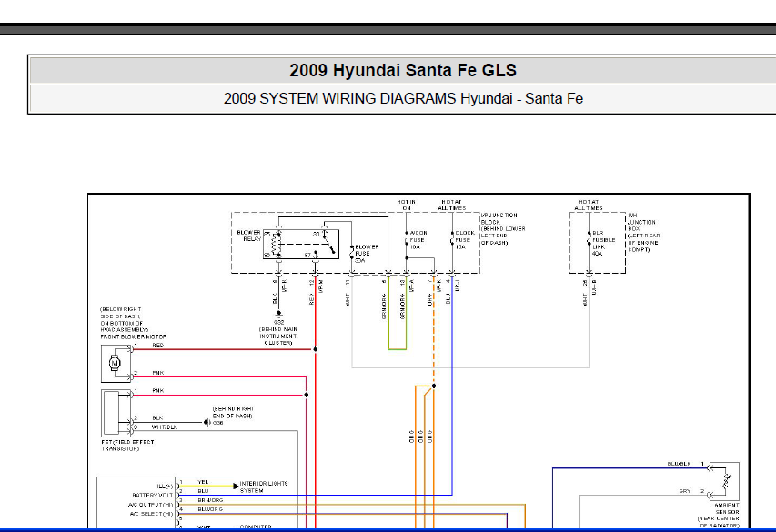This screenshot has width=776, height=532.
Task: Click the '2009 SYSTEM WIRING DIAGRAMS Hyundai - Santa Fe' subtitle
Action: click(x=403, y=98)
